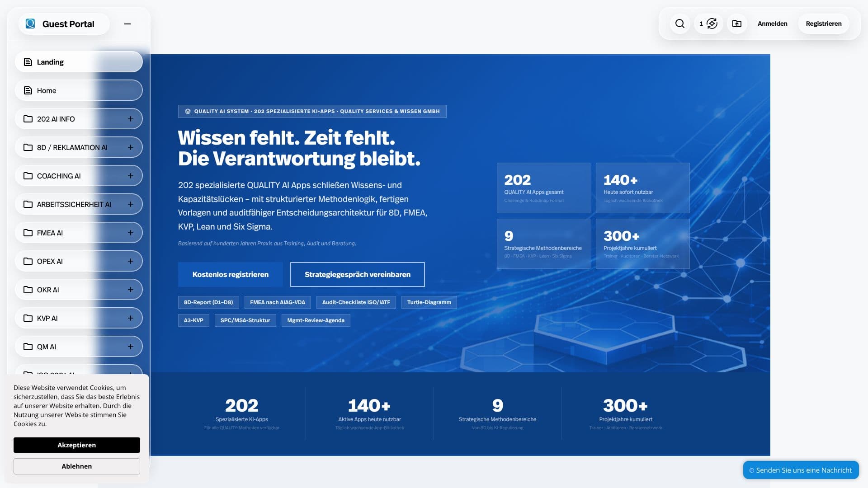
Task: Go to the Home menu item
Action: (79, 90)
